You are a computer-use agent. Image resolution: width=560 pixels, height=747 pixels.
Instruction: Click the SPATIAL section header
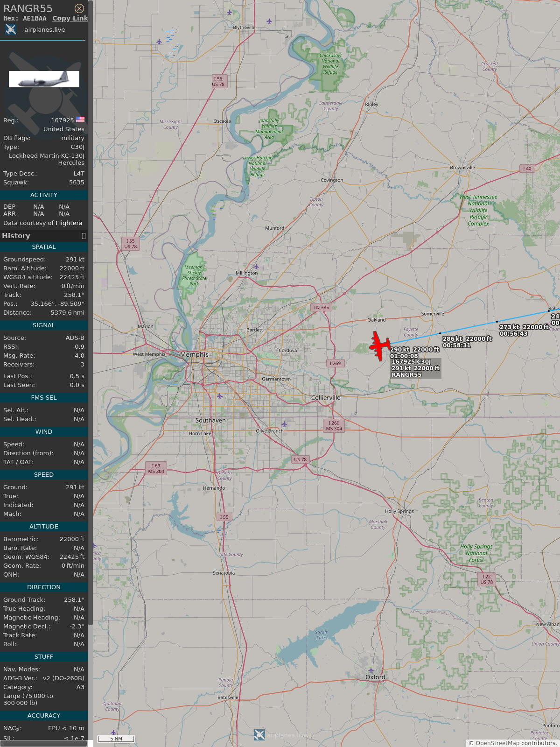[x=44, y=247]
